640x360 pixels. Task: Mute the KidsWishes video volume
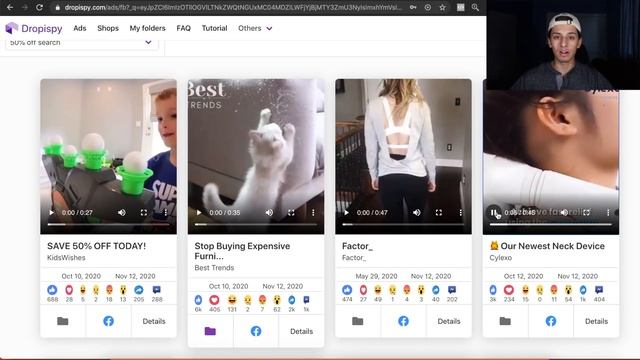point(122,213)
